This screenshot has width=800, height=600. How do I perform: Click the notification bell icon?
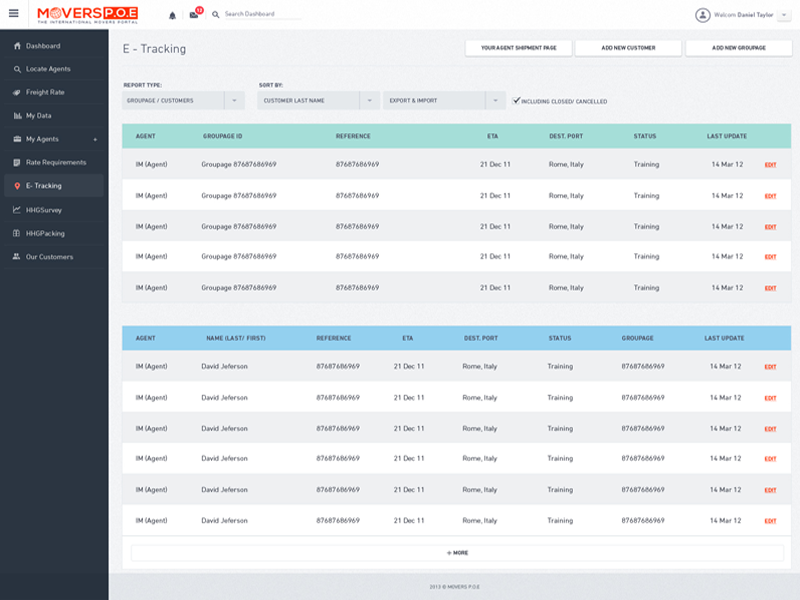[x=172, y=15]
